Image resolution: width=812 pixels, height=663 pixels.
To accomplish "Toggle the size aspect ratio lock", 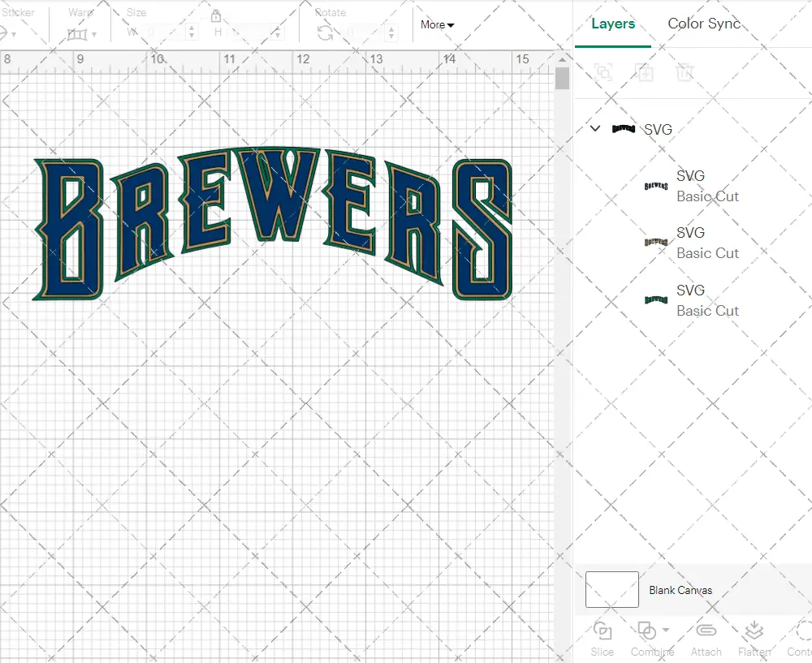I will coord(216,16).
